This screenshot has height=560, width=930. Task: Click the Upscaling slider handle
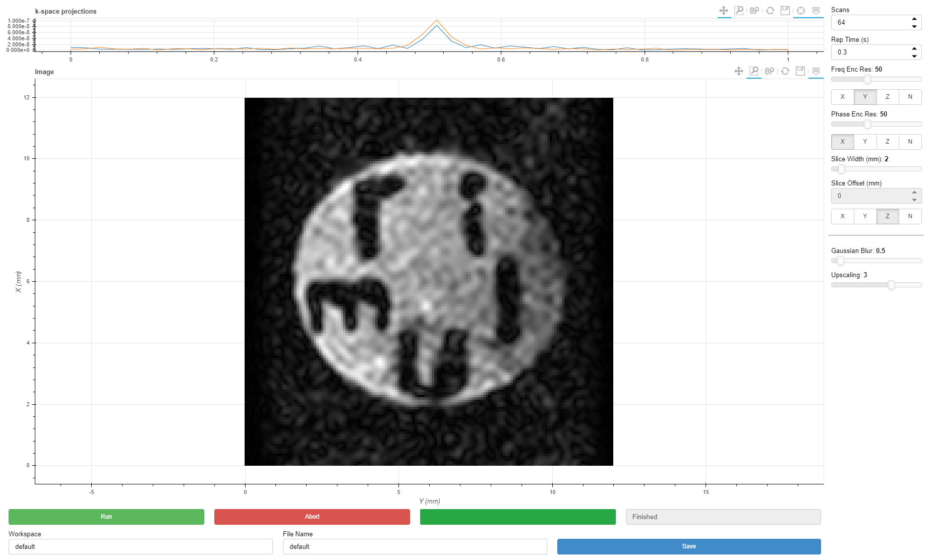[x=891, y=285]
